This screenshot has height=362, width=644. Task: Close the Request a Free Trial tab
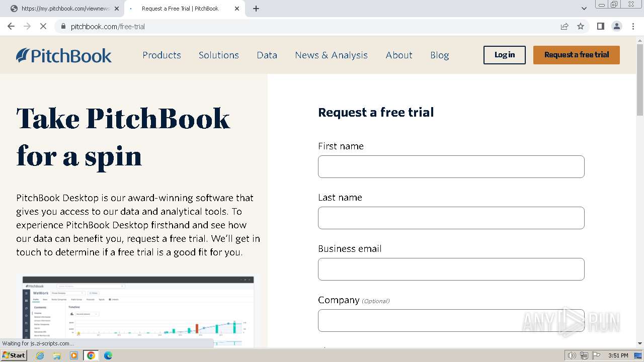coord(237,9)
